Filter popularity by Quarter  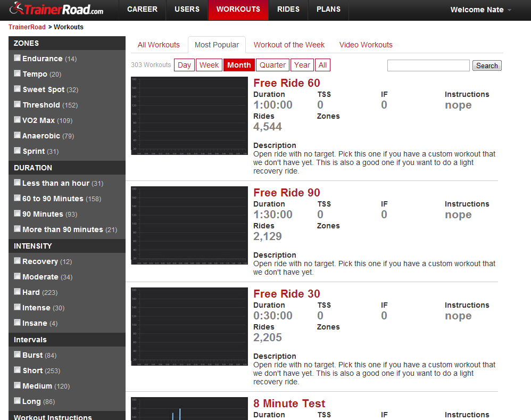pyautogui.click(x=272, y=65)
